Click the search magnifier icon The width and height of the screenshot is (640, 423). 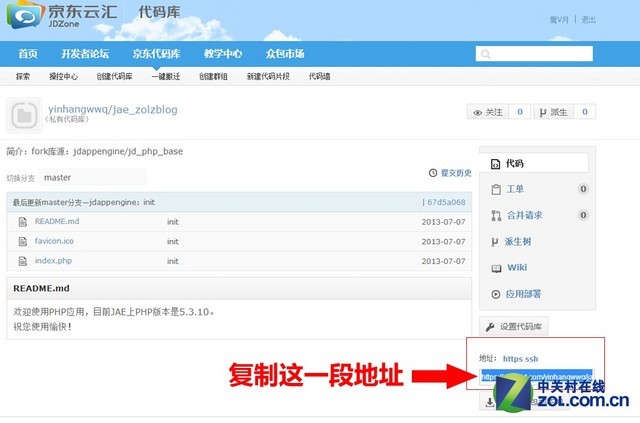(x=485, y=54)
